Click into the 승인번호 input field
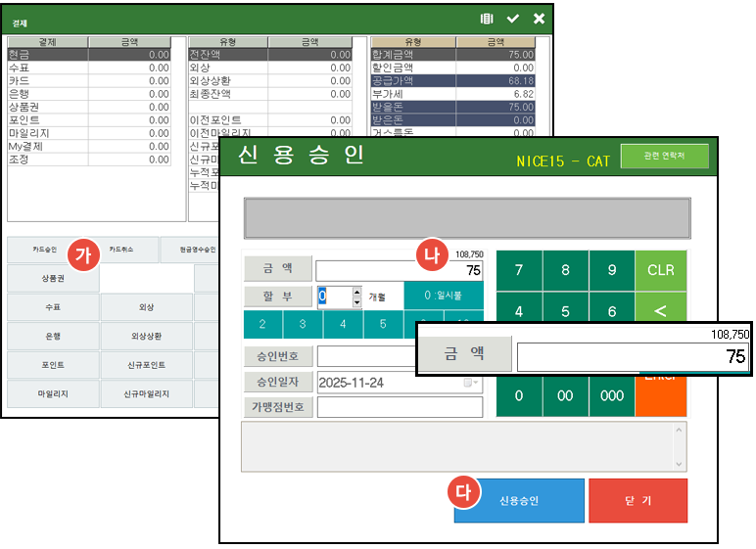The height and width of the screenshot is (549, 756). (x=366, y=356)
